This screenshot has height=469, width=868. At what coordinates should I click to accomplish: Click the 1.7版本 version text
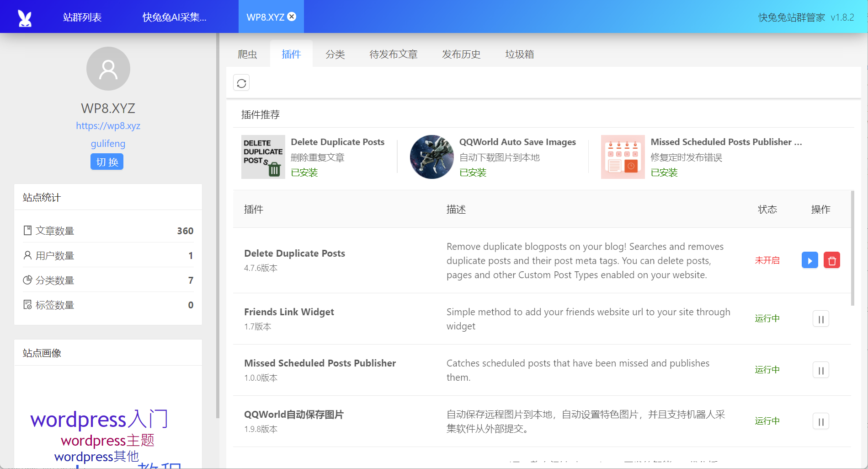[258, 327]
